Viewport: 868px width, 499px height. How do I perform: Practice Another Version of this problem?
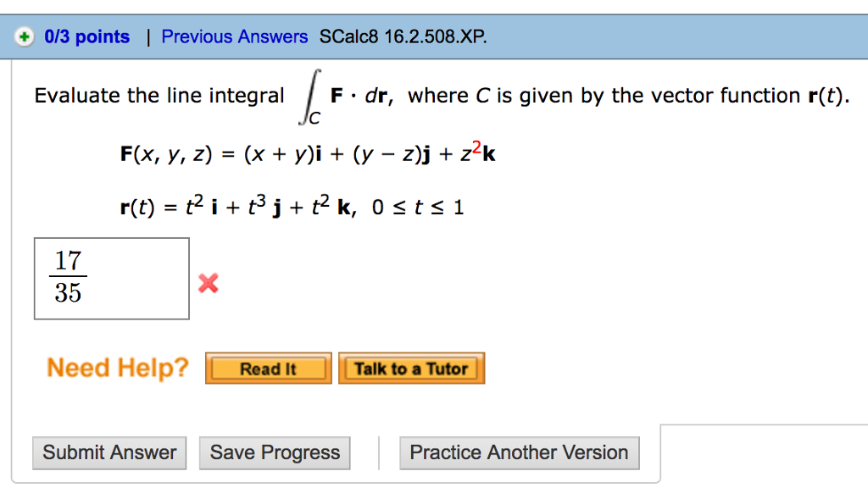[x=519, y=452]
